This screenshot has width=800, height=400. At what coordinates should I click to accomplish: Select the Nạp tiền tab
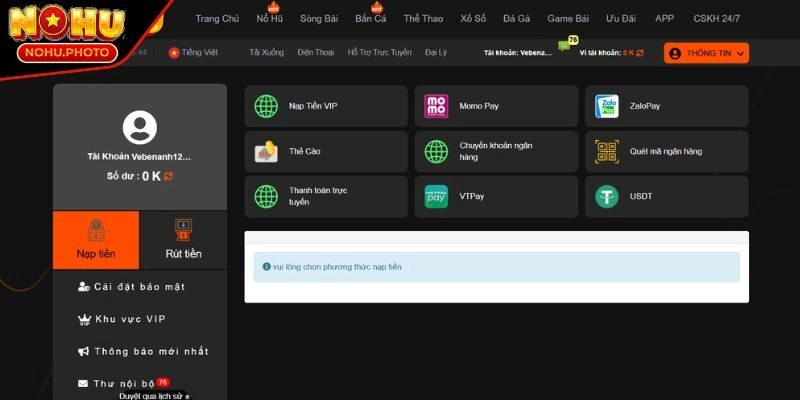pos(96,240)
